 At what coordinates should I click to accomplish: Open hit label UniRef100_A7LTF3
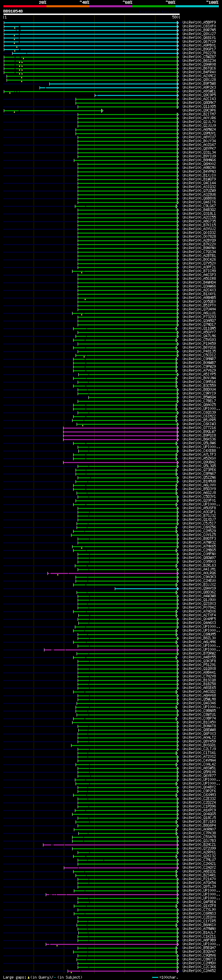pos(199,455)
